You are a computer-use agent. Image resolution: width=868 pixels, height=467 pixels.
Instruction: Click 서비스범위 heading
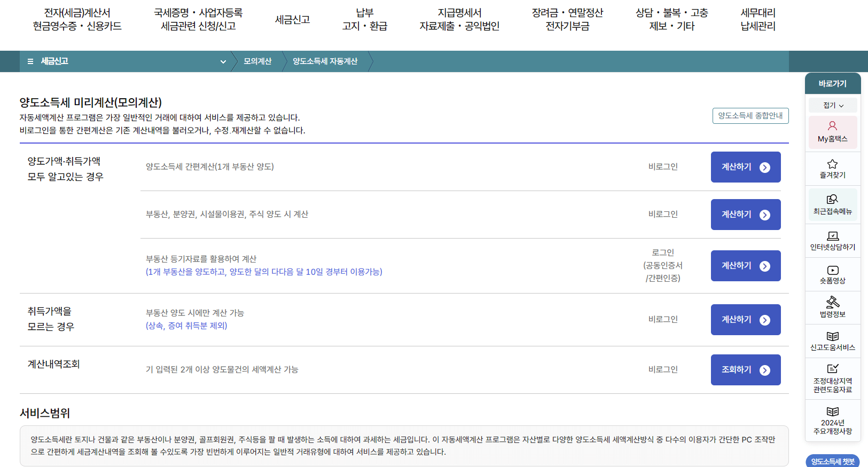pos(45,413)
